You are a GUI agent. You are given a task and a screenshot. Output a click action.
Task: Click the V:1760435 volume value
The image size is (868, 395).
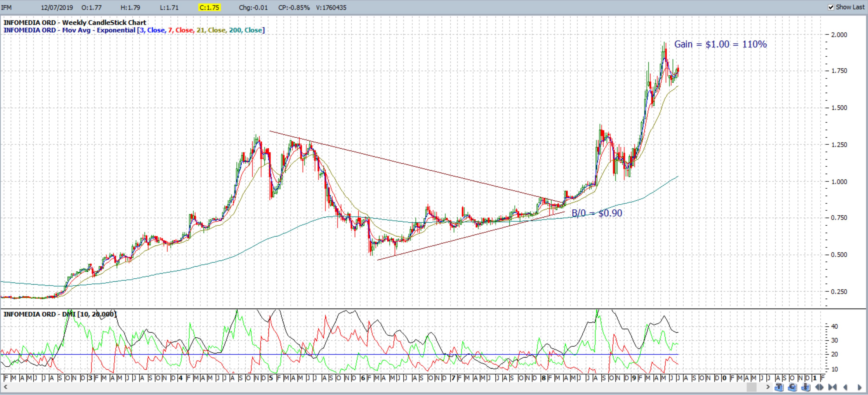pyautogui.click(x=331, y=7)
